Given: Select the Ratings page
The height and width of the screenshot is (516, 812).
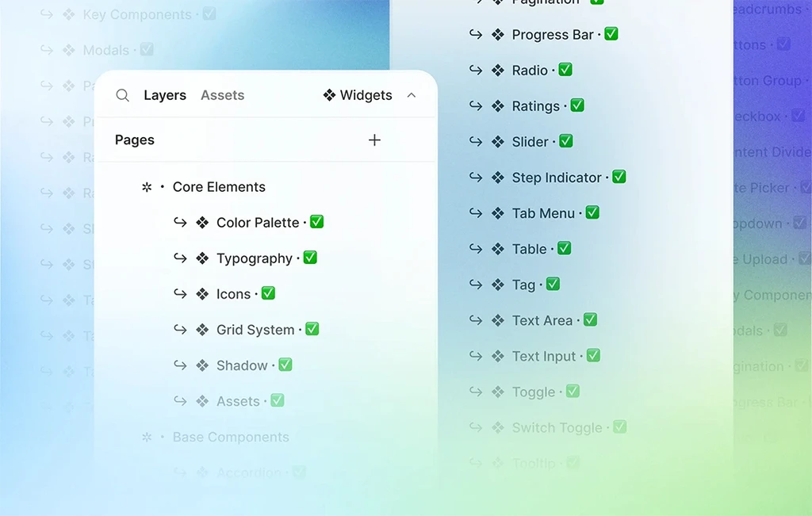Looking at the screenshot, I should pyautogui.click(x=535, y=106).
